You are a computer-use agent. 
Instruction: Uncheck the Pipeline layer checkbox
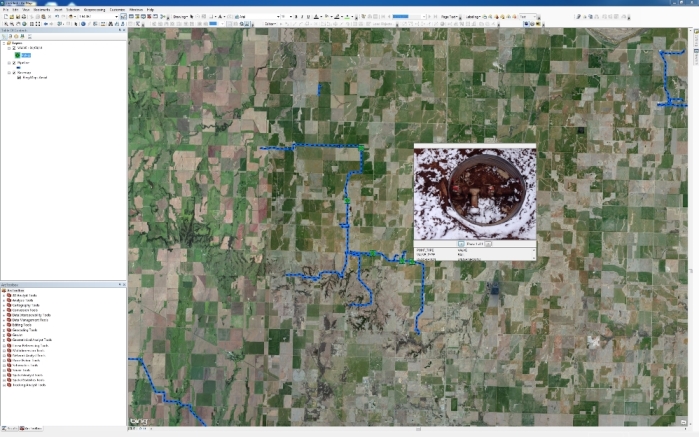pyautogui.click(x=14, y=63)
